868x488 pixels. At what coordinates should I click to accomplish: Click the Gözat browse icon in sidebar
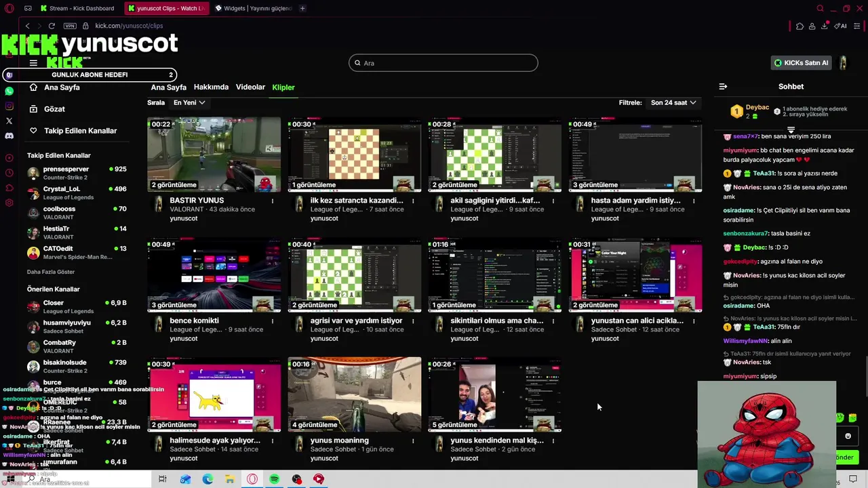(x=33, y=109)
